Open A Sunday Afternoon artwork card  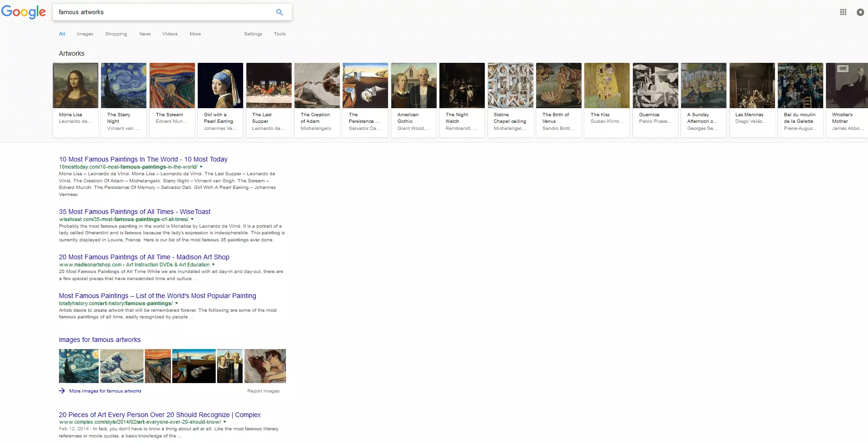(704, 100)
